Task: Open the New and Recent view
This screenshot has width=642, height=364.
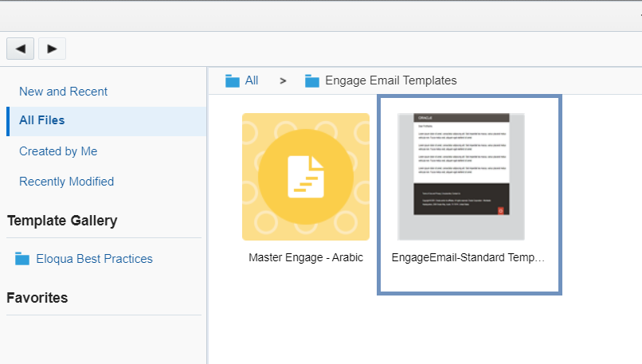Action: point(63,92)
